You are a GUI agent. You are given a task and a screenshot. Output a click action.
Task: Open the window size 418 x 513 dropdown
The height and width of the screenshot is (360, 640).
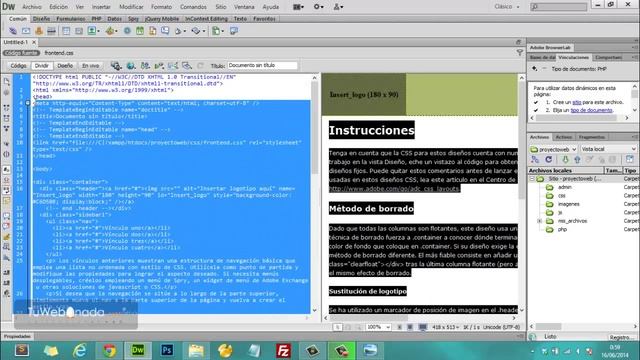445,327
